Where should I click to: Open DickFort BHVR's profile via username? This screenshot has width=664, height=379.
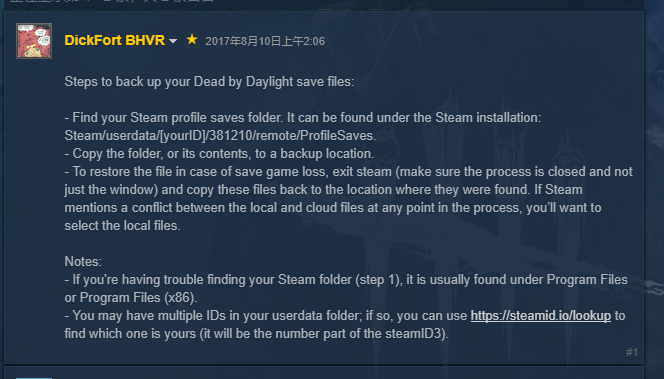coord(114,40)
